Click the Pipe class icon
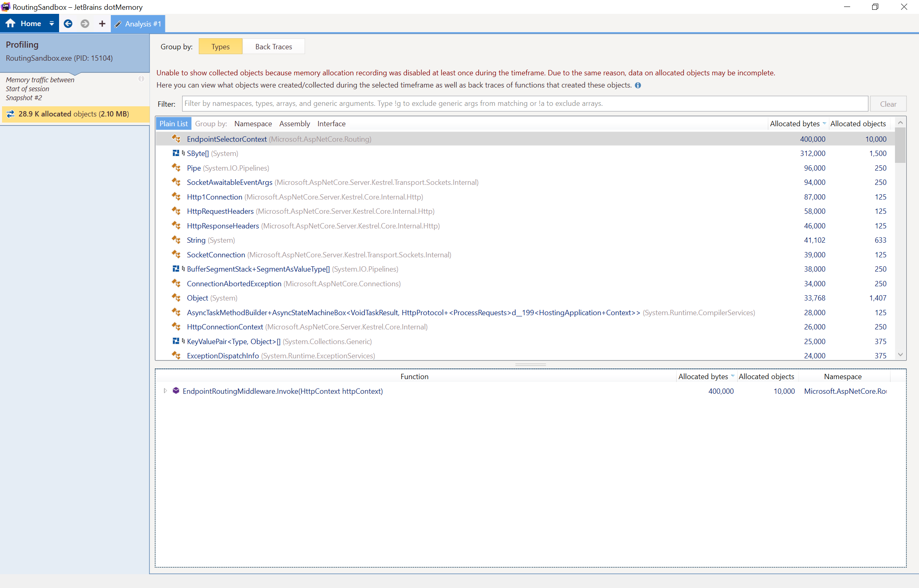This screenshot has width=919, height=588. pyautogui.click(x=176, y=167)
